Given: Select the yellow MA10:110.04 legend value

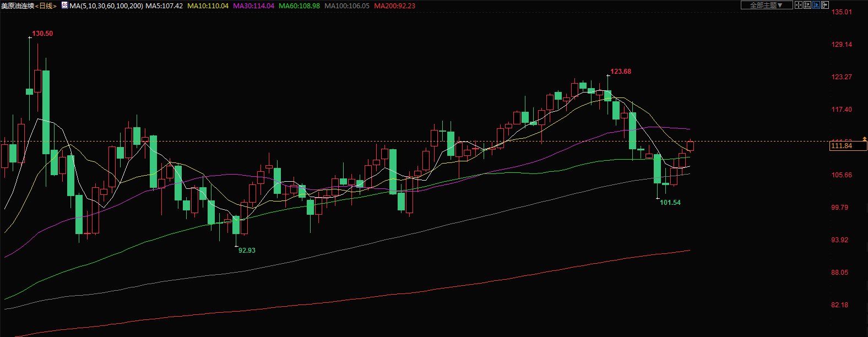Looking at the screenshot, I should tap(208, 6).
